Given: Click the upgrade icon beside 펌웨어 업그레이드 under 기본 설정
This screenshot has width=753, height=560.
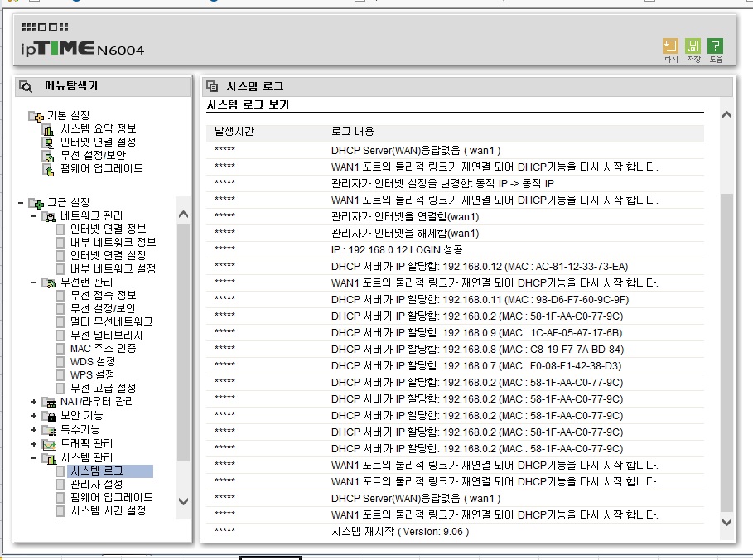Looking at the screenshot, I should click(48, 170).
